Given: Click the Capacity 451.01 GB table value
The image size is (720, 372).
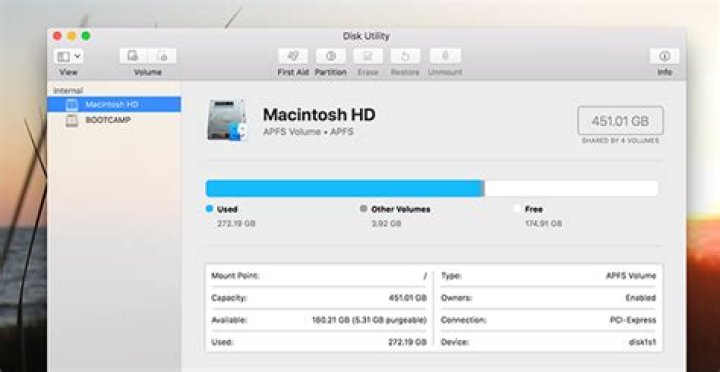Looking at the screenshot, I should 408,298.
